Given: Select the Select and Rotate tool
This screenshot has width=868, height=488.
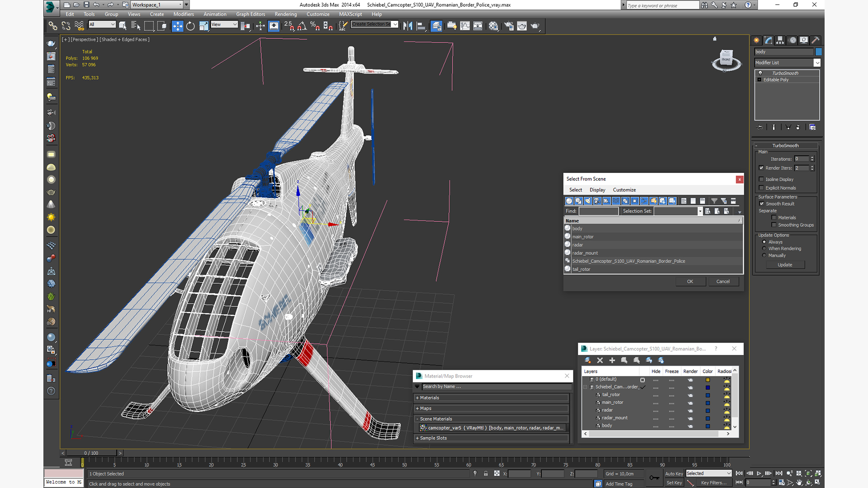Looking at the screenshot, I should click(x=190, y=26).
